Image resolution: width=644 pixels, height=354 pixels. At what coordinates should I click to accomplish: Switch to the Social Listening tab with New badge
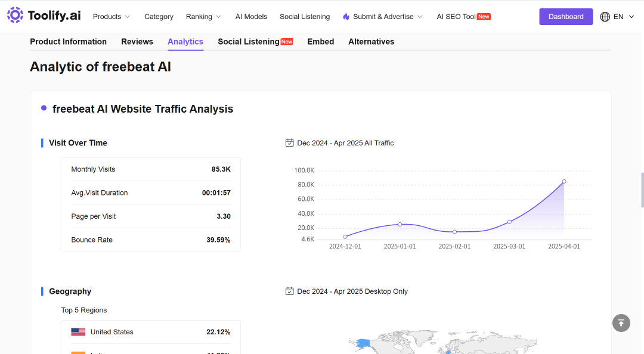(x=255, y=42)
